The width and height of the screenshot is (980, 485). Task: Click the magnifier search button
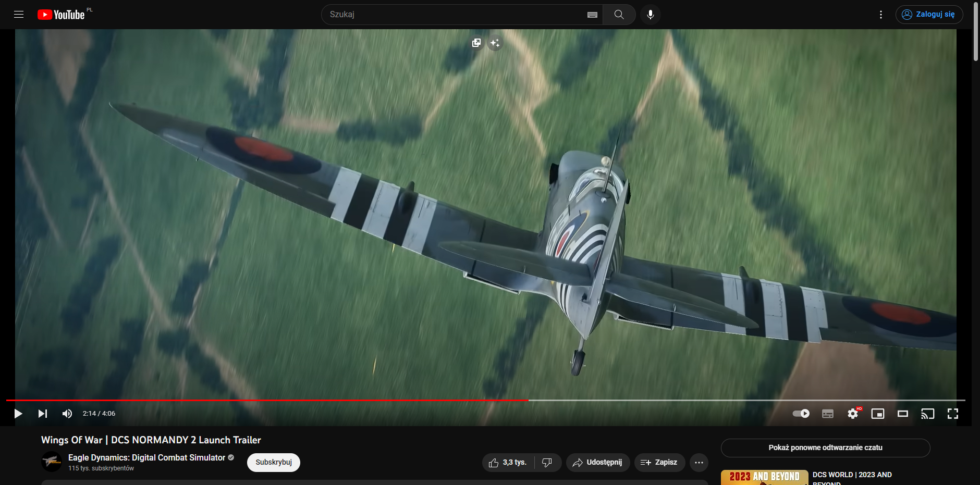(x=619, y=15)
